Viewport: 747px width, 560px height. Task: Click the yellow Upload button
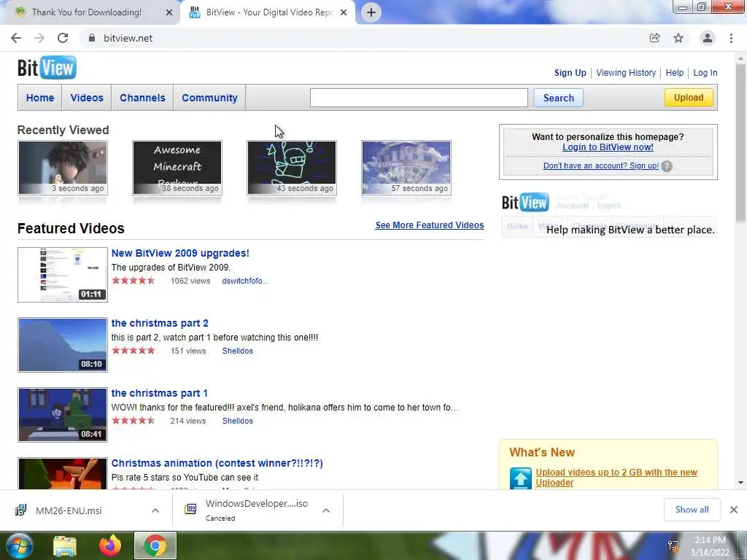click(689, 98)
